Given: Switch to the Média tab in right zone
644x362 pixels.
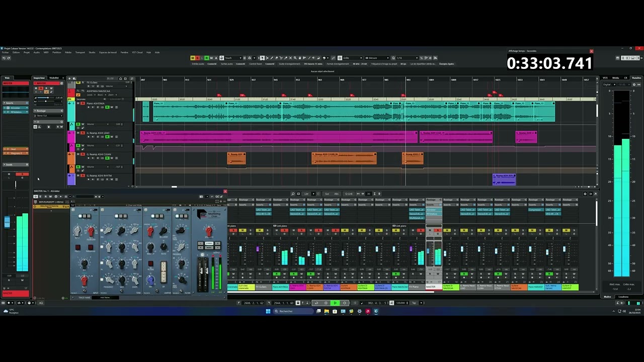Looking at the screenshot, I should click(x=616, y=78).
